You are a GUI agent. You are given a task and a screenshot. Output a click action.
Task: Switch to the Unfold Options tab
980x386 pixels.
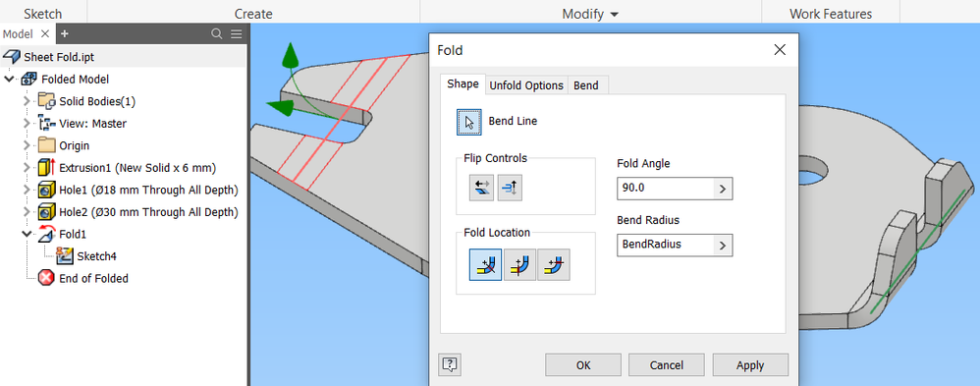click(x=526, y=85)
